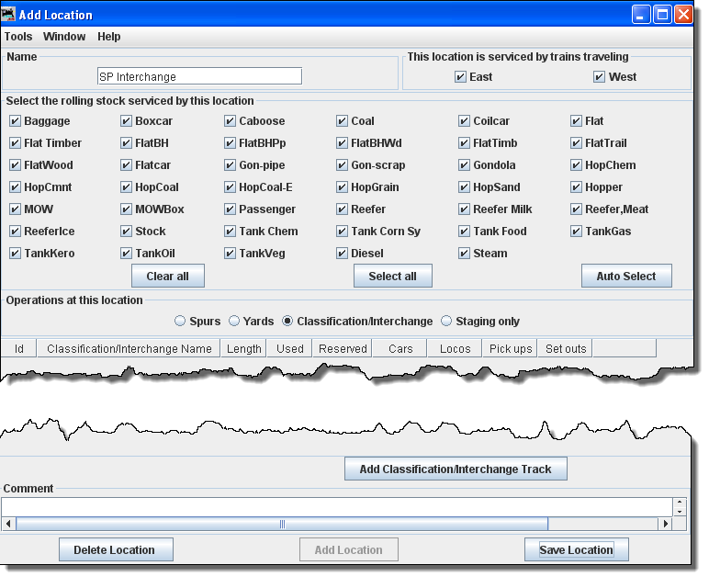Click the Auto Select button
The height and width of the screenshot is (588, 709).
coord(626,277)
